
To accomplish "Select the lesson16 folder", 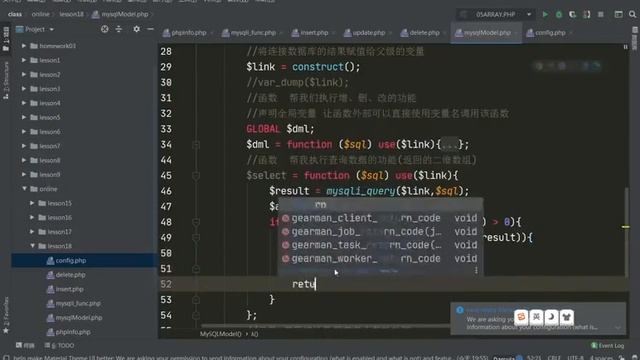I will point(59,217).
